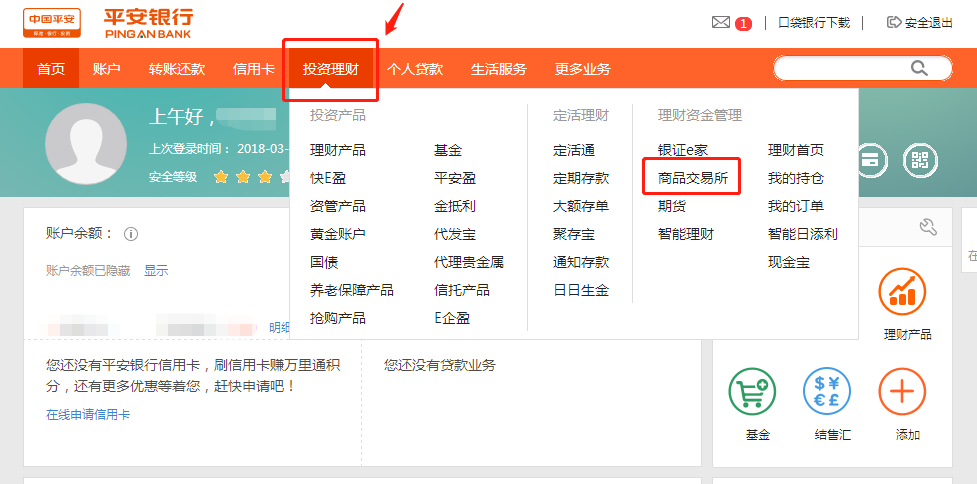Click the site search input box
The height and width of the screenshot is (484, 977).
[x=862, y=69]
